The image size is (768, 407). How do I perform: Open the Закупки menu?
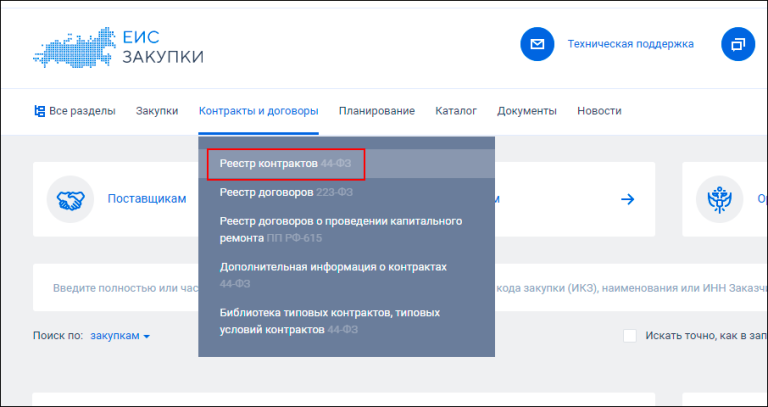pyautogui.click(x=157, y=111)
